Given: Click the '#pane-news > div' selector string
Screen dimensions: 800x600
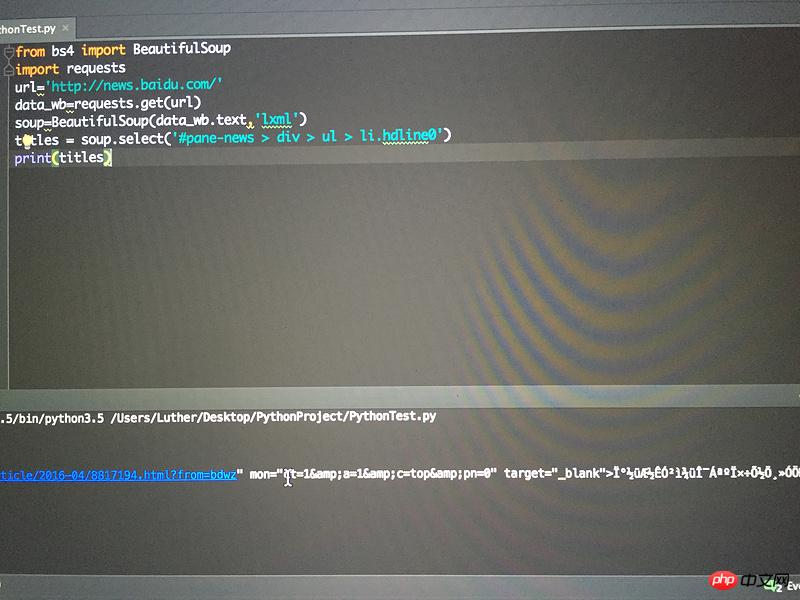Looking at the screenshot, I should click(236, 137).
